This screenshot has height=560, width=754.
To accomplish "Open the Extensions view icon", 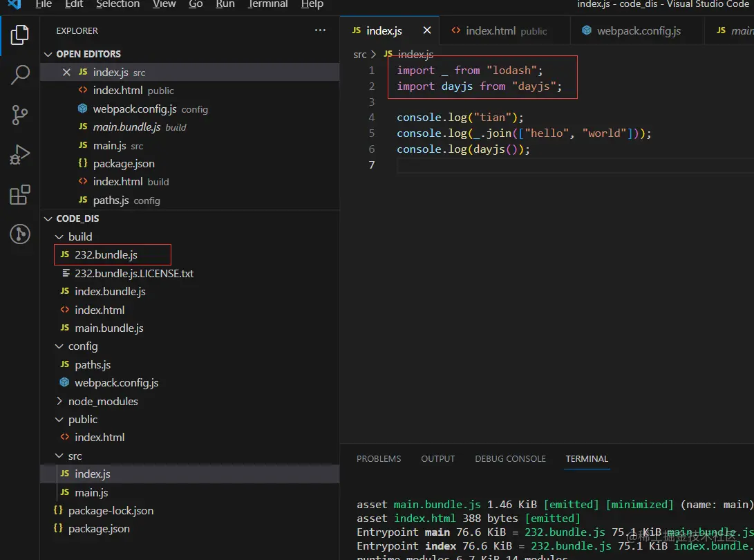I will (x=20, y=195).
